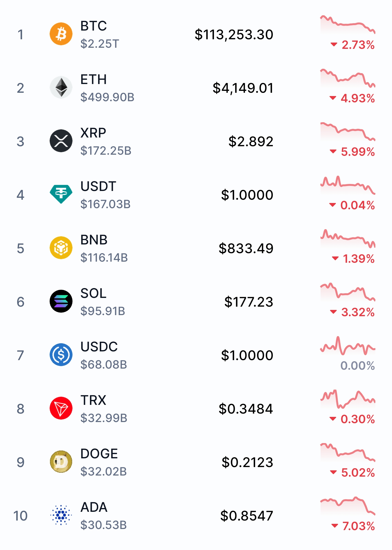Click the BNB yellow logo icon

tap(61, 248)
